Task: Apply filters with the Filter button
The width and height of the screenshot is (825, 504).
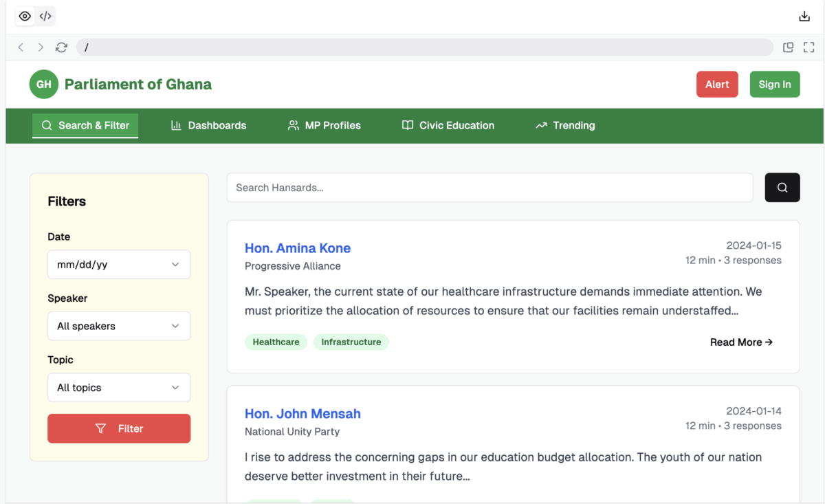Action: coord(119,428)
